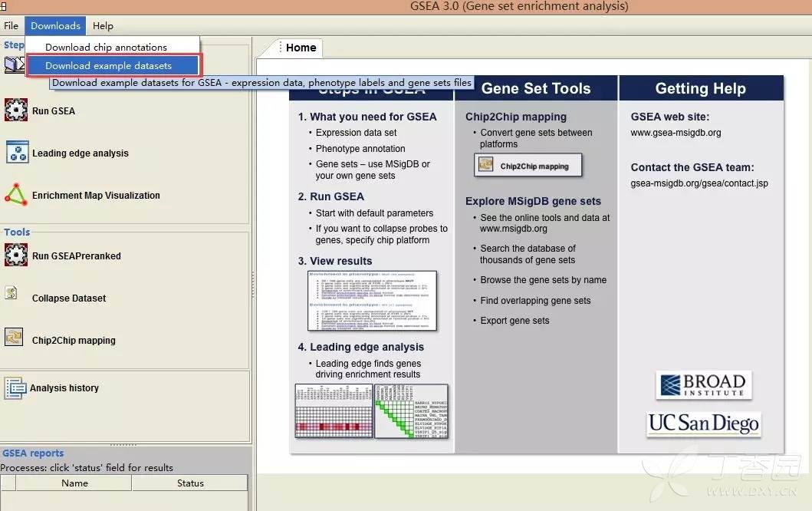Click the 'Convert gene sets between platforms' bullet
812x511 pixels.
tap(536, 138)
